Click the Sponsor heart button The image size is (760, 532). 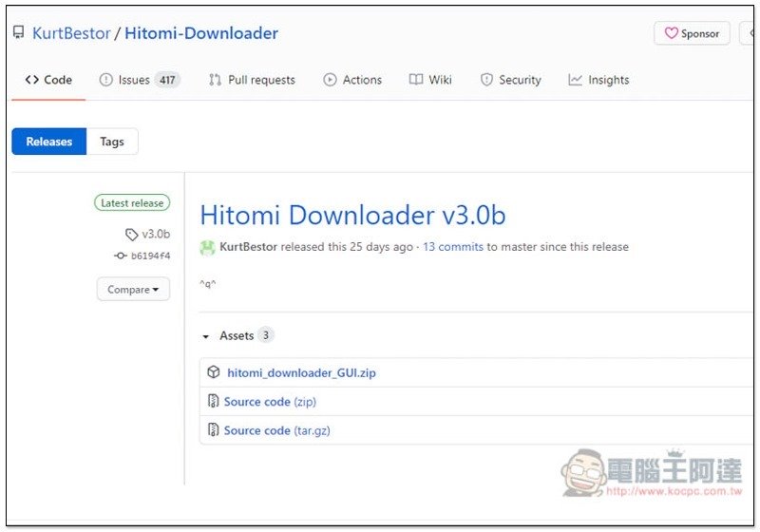[x=692, y=33]
